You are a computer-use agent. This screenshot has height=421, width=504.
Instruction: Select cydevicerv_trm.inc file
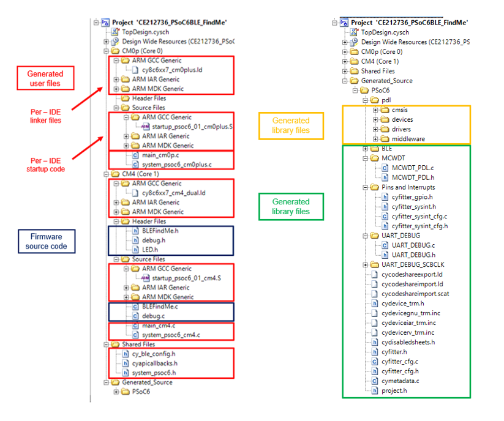pyautogui.click(x=408, y=333)
